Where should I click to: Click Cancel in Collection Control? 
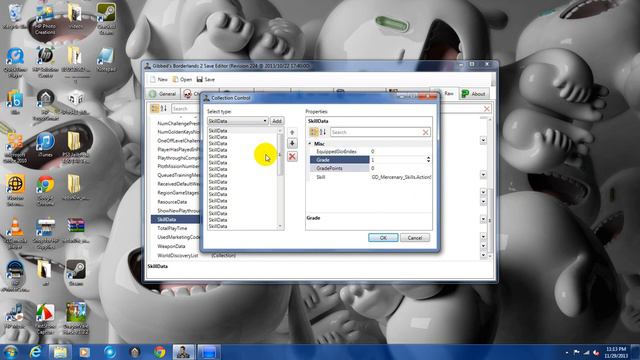click(x=415, y=238)
